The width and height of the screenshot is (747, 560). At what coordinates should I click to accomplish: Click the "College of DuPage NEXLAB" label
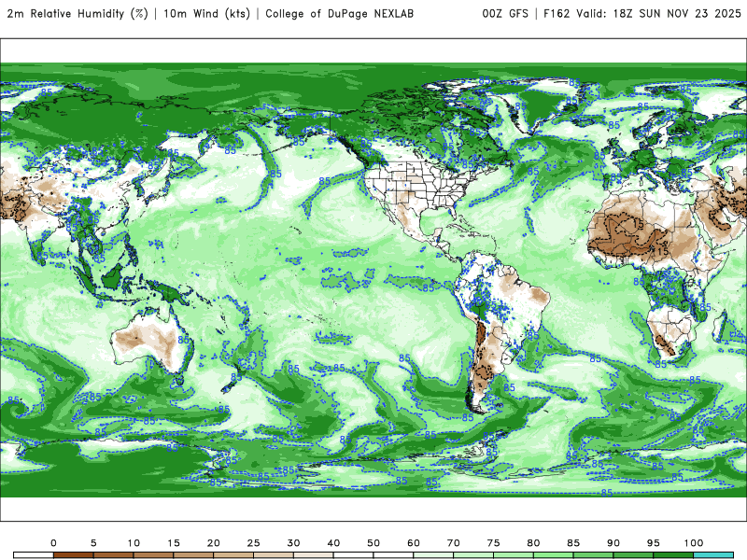click(x=339, y=13)
